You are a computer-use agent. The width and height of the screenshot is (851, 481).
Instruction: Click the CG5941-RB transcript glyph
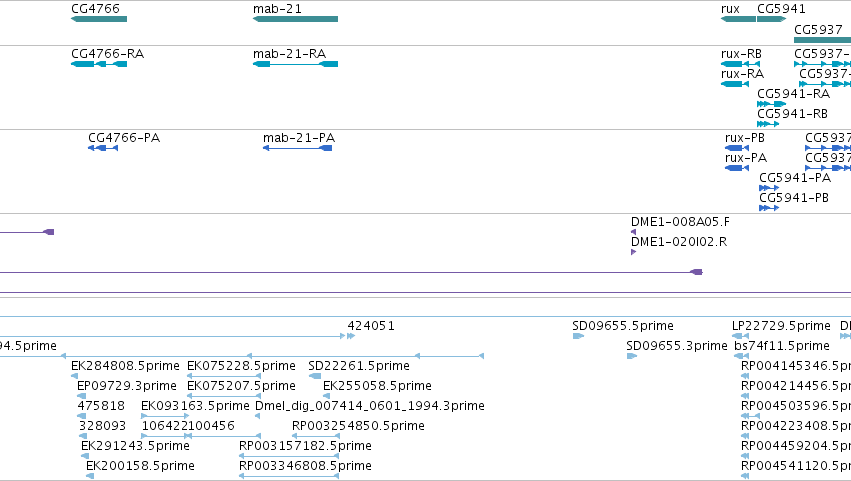pos(768,124)
